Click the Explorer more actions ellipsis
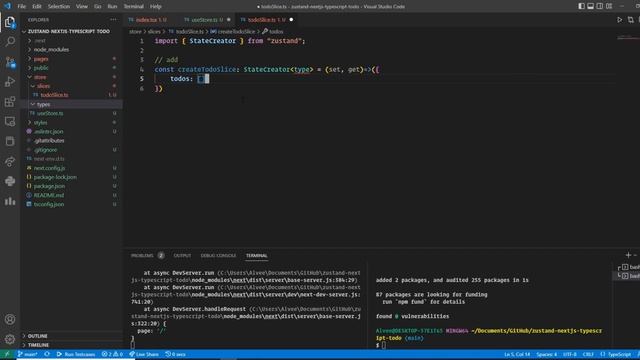 [x=113, y=20]
